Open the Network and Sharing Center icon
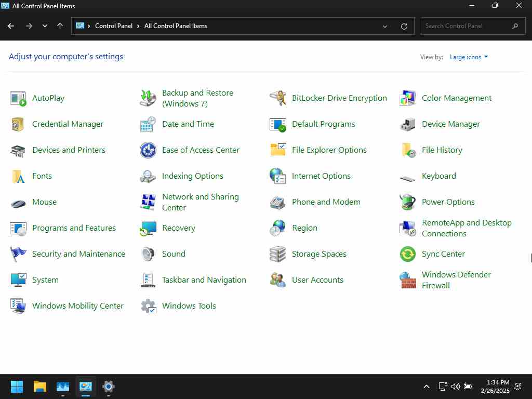 pos(148,202)
